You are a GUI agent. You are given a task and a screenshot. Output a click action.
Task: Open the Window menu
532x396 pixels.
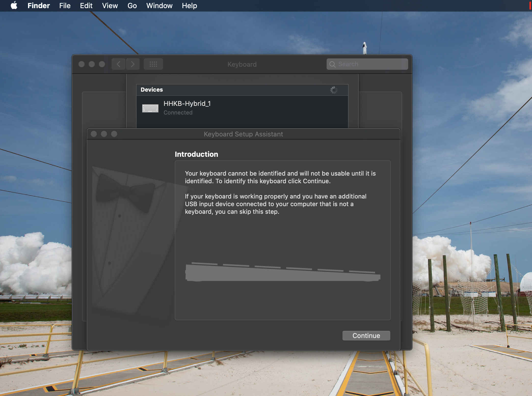point(159,6)
